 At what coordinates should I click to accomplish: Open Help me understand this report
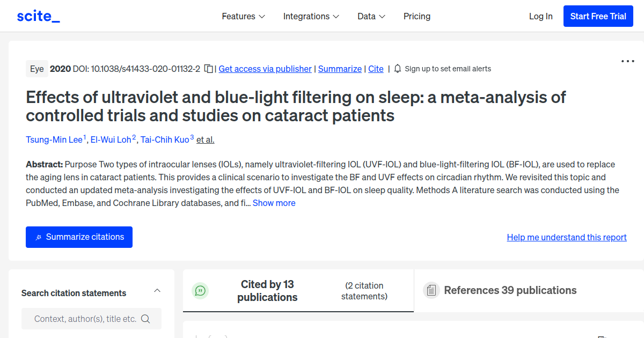coord(566,237)
